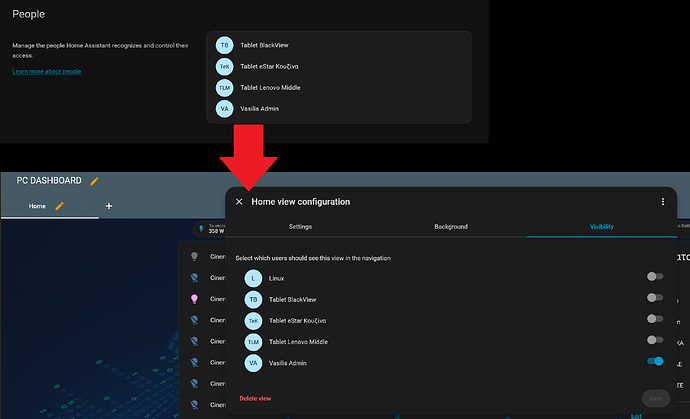Click the TLM avatar in visibility list
690x419 pixels.
pos(253,342)
